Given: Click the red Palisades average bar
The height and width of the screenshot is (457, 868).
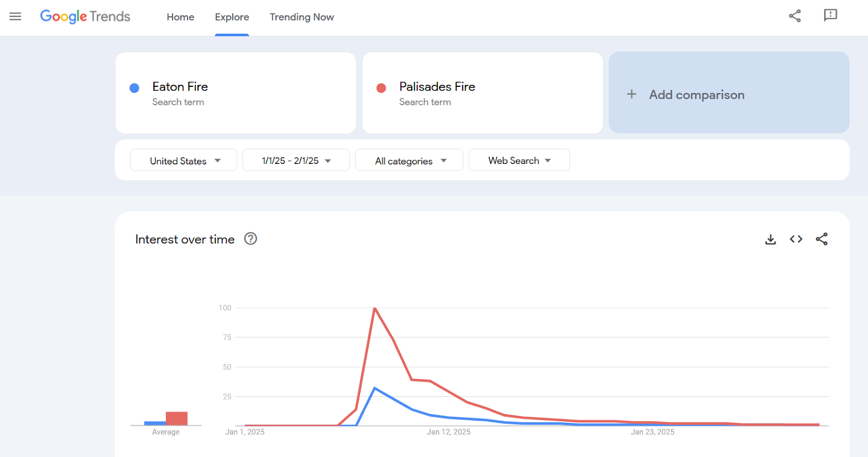Looking at the screenshot, I should click(x=176, y=418).
